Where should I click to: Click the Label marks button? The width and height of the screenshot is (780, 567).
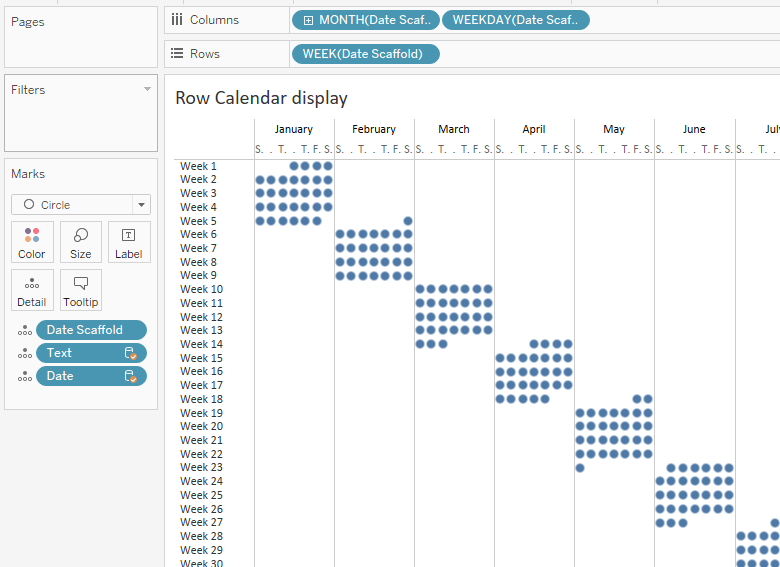[128, 242]
